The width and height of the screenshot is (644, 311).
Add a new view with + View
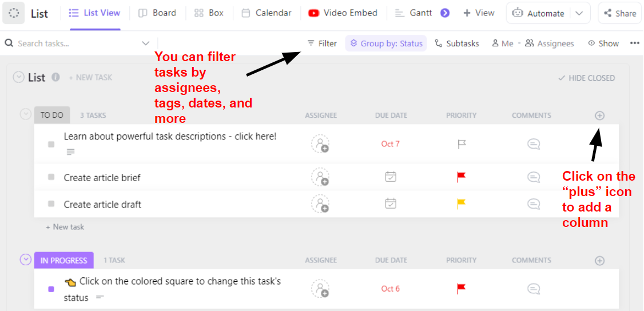point(479,13)
